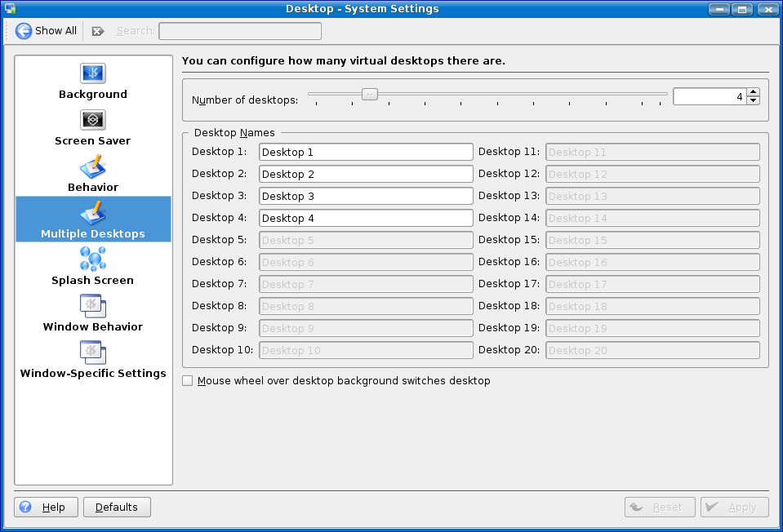The image size is (783, 532).
Task: Increase number of desktops with up arrow
Action: click(753, 92)
